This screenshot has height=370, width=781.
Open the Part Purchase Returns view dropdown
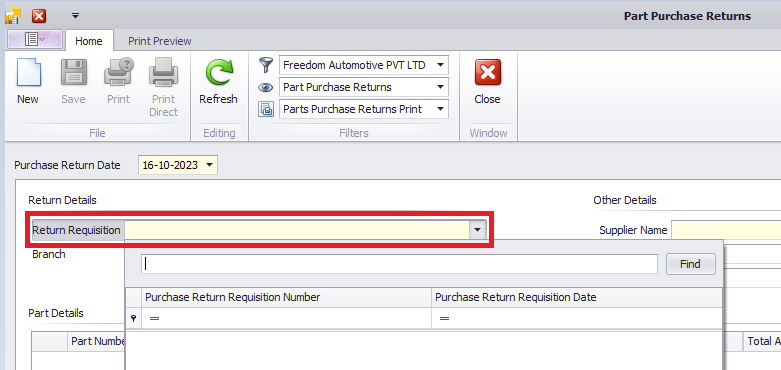[x=440, y=87]
